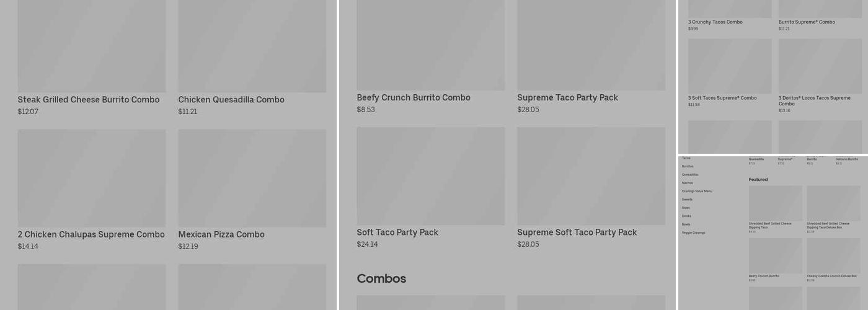Click the Chicken Quesadilla Combo item name
Viewport: 868px width, 310px height.
(x=231, y=100)
